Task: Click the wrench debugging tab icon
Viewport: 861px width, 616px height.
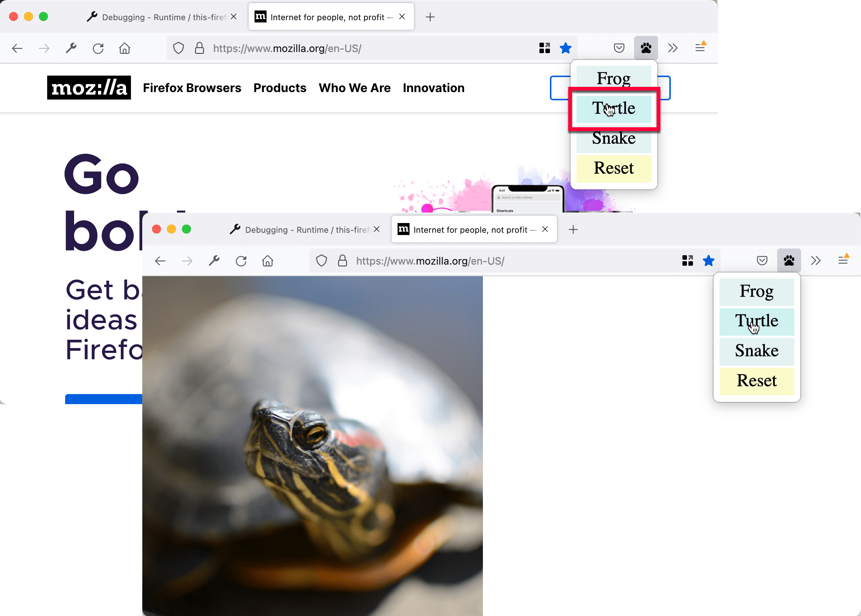Action: [x=93, y=17]
